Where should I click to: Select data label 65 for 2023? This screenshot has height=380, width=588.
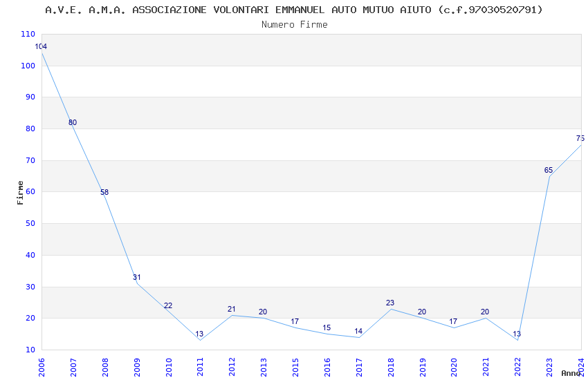click(549, 171)
